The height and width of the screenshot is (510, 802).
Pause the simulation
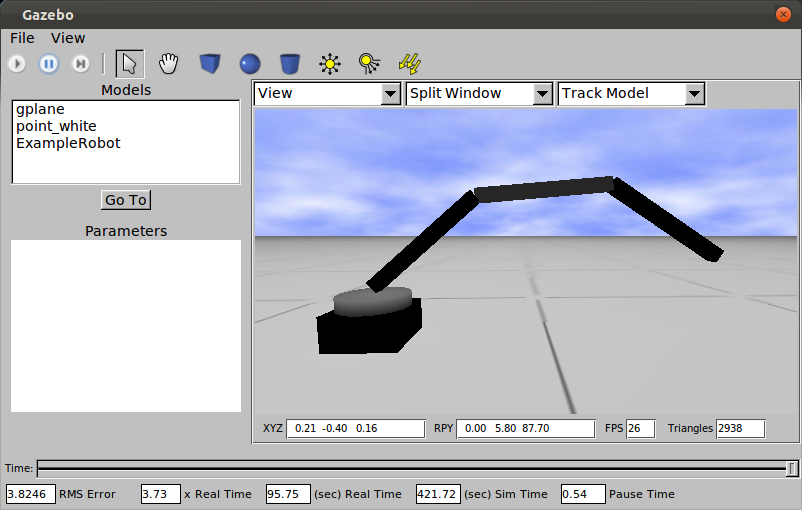coord(49,64)
